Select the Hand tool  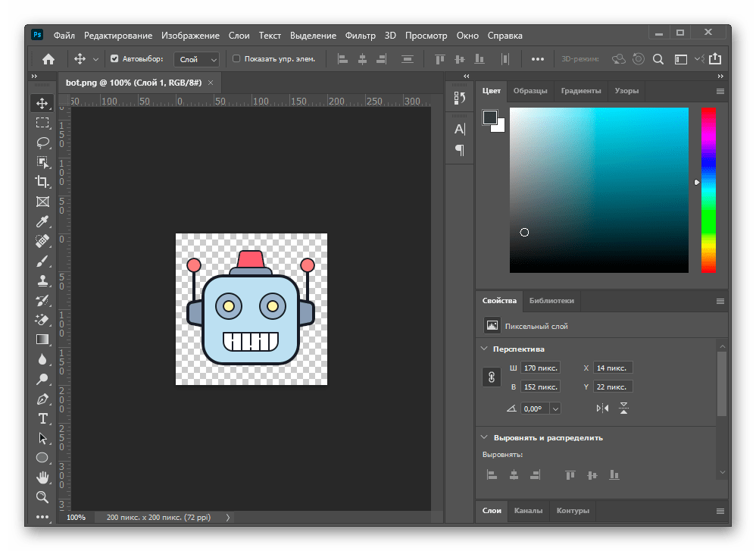pyautogui.click(x=42, y=477)
